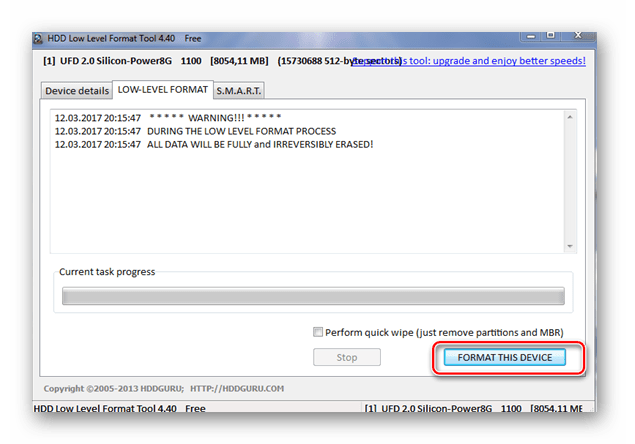Visit the HTTP://HDDGURU.COM link

[x=237, y=388]
